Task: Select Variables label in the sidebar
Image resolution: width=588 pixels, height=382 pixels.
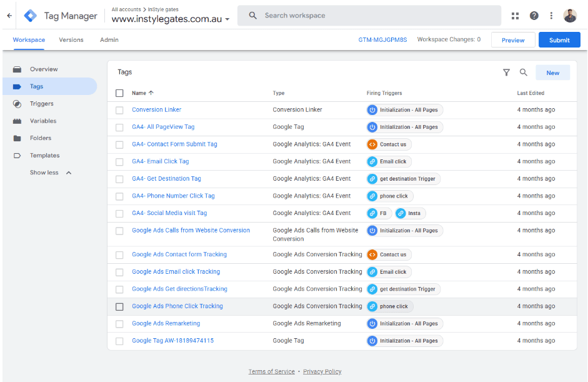Action: (x=43, y=121)
